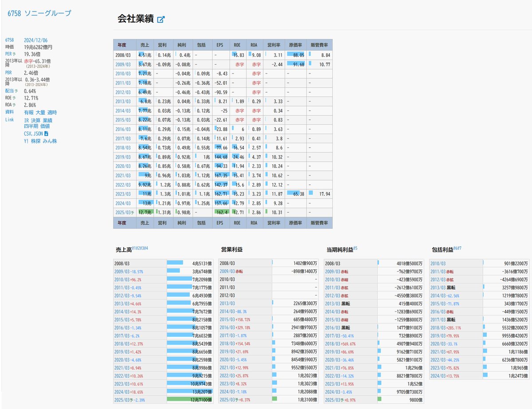Select the 19兆6282億円 market cap value
Image resolution: width=532 pixels, height=409 pixels.
pyautogui.click(x=38, y=47)
